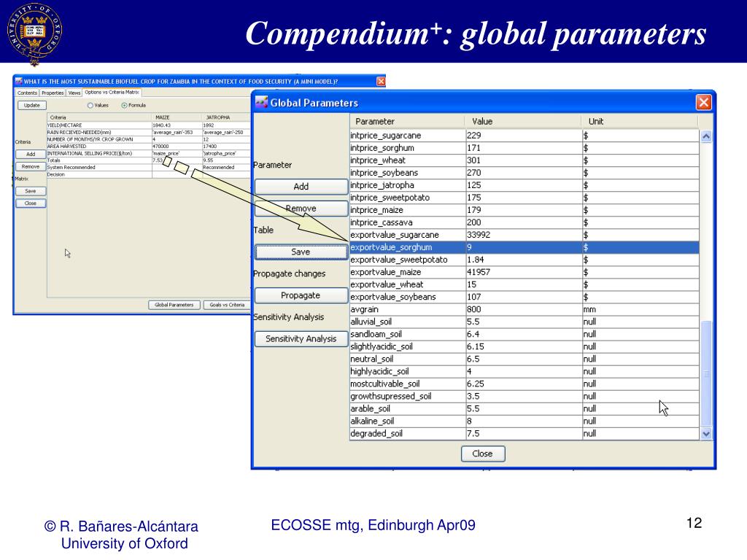Close the Global Parameters window with the red X
This screenshot has height=560, width=747.
click(x=704, y=102)
